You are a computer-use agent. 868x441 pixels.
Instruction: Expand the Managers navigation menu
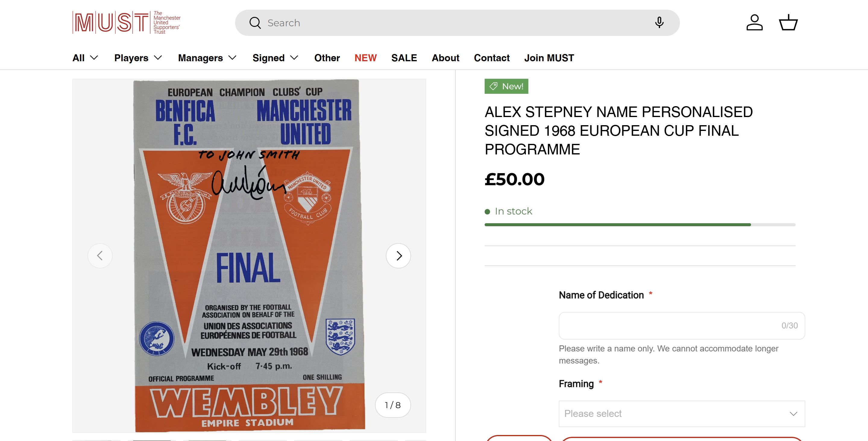pyautogui.click(x=207, y=58)
